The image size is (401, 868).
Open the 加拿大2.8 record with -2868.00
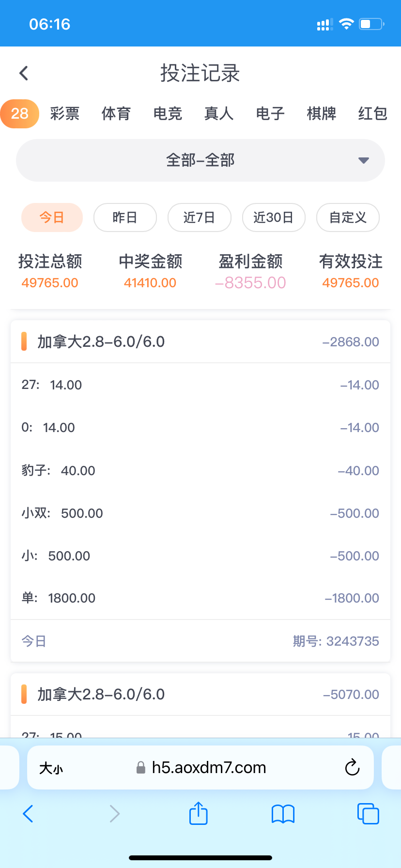point(200,342)
